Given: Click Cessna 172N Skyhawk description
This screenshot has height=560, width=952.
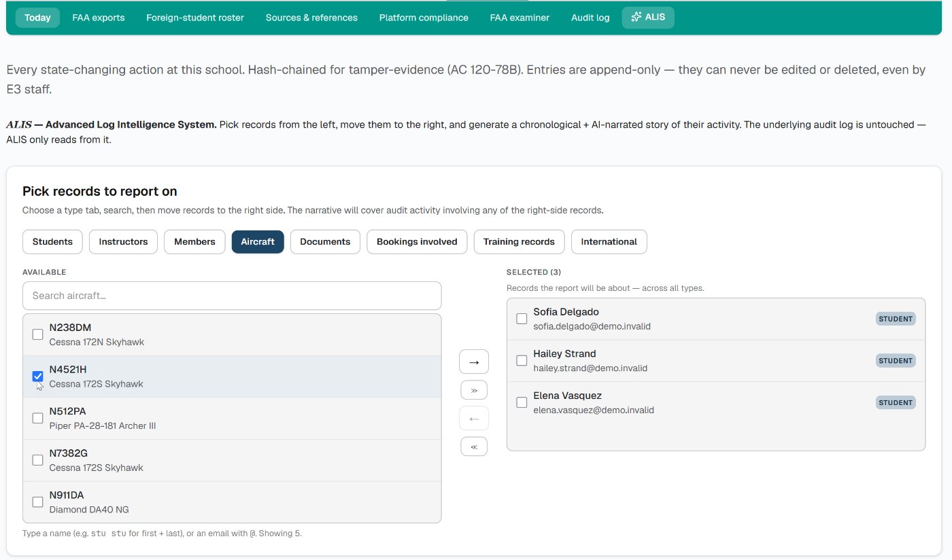Looking at the screenshot, I should tap(97, 342).
